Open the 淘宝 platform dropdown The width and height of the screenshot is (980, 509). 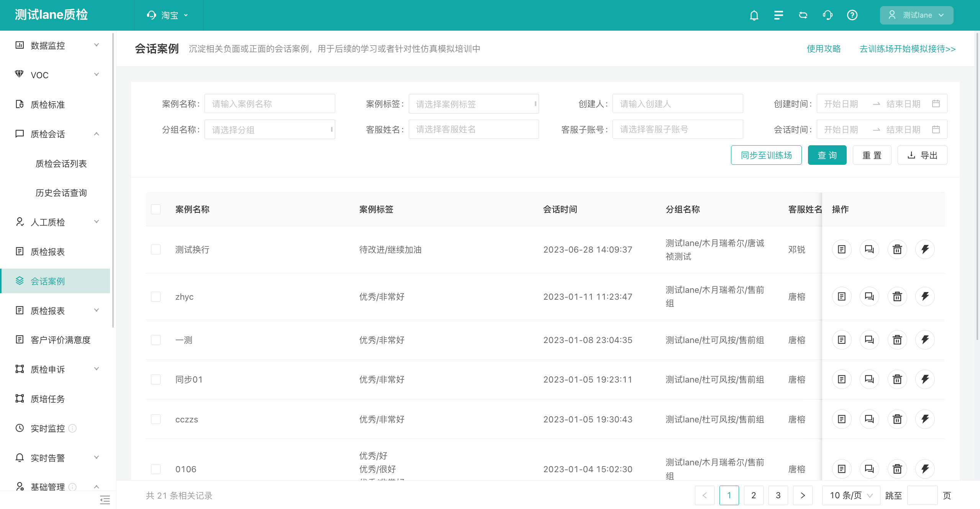click(x=168, y=15)
